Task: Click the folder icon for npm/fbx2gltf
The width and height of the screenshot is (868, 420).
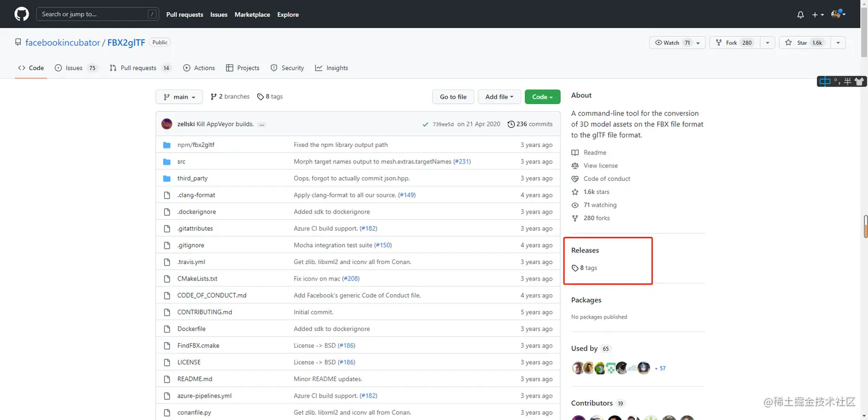Action: 167,145
